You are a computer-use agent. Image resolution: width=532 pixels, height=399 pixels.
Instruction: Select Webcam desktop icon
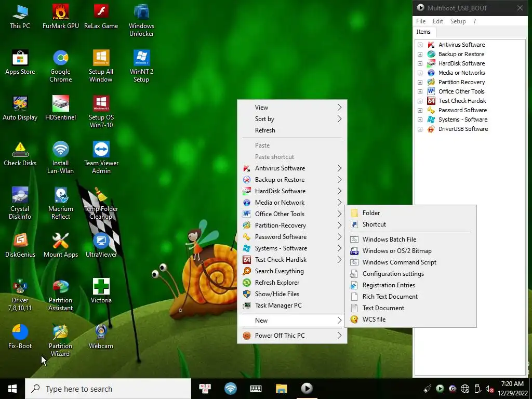click(x=101, y=337)
